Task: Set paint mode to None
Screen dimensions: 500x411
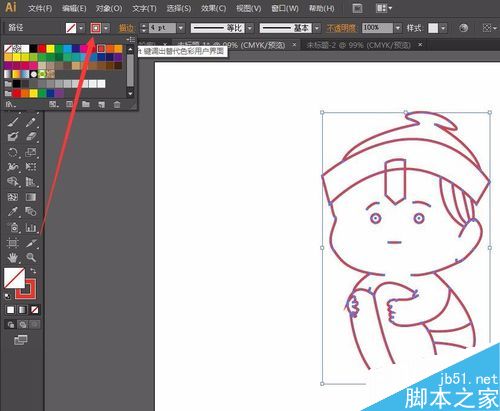Action: click(x=34, y=310)
